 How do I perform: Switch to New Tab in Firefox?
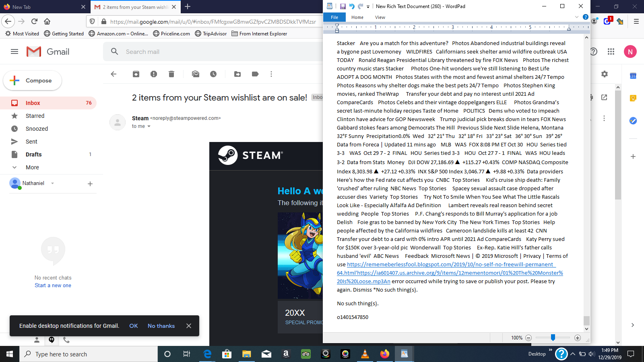(x=44, y=7)
